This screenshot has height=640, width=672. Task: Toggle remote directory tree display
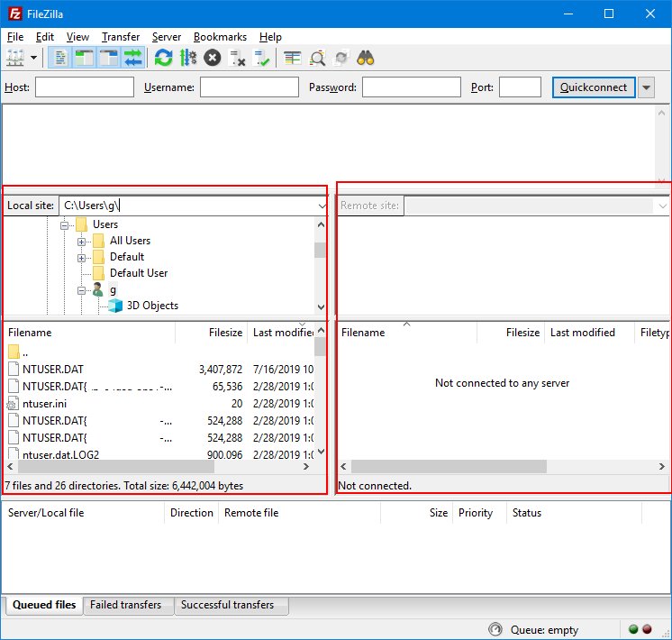109,58
